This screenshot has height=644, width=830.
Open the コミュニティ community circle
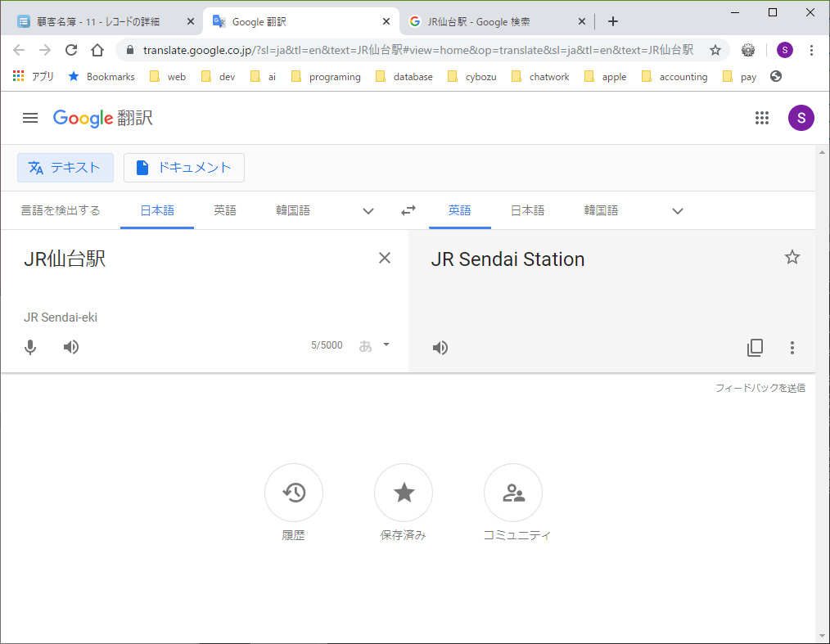(513, 493)
